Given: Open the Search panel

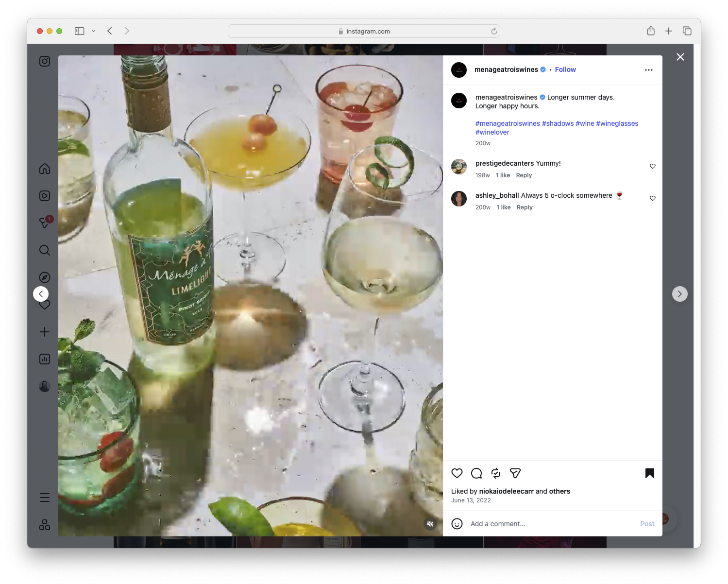Looking at the screenshot, I should 44,250.
